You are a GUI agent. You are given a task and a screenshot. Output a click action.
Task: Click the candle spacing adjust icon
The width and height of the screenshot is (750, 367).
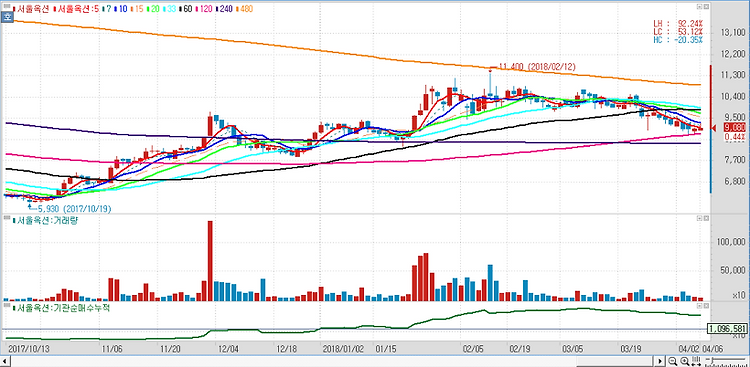click(695, 360)
